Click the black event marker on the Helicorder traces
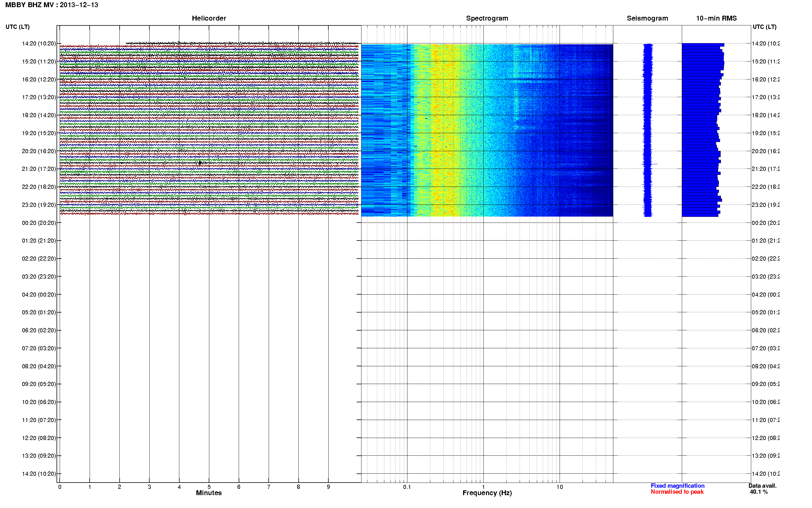The height and width of the screenshot is (508, 812). click(x=200, y=163)
